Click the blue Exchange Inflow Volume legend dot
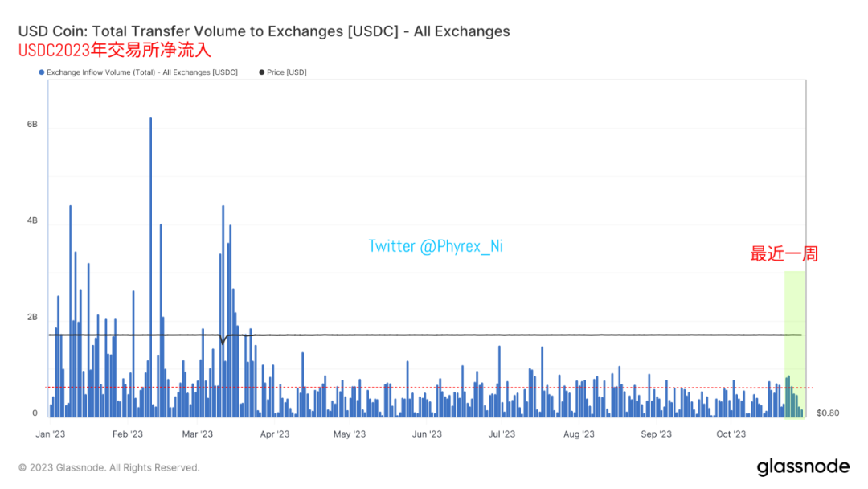This screenshot has width=868, height=489. pos(42,72)
